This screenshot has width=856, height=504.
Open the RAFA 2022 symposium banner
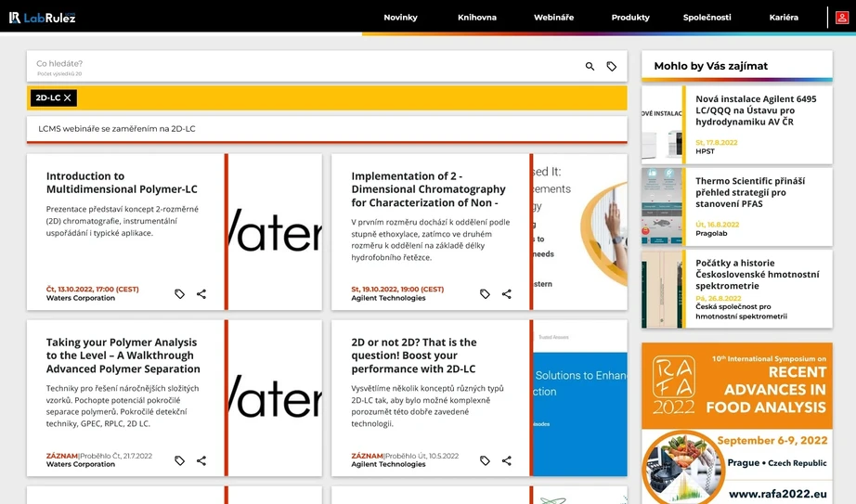[x=737, y=423]
